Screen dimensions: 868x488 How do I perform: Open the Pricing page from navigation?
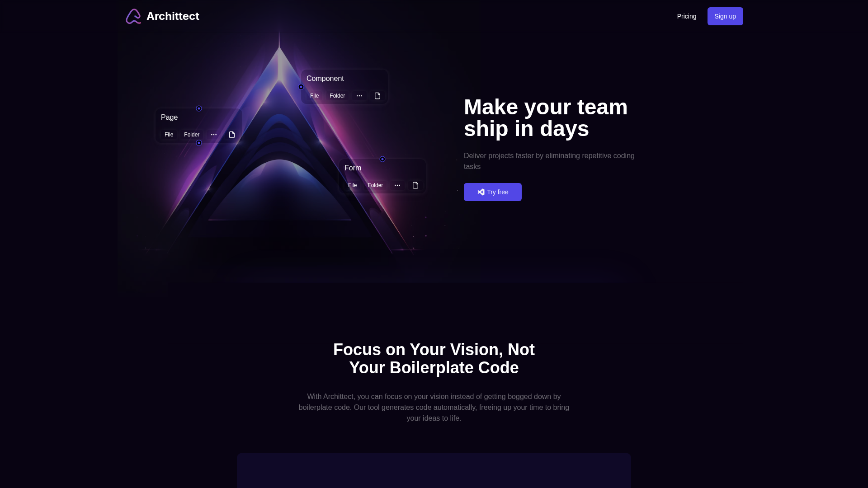687,16
